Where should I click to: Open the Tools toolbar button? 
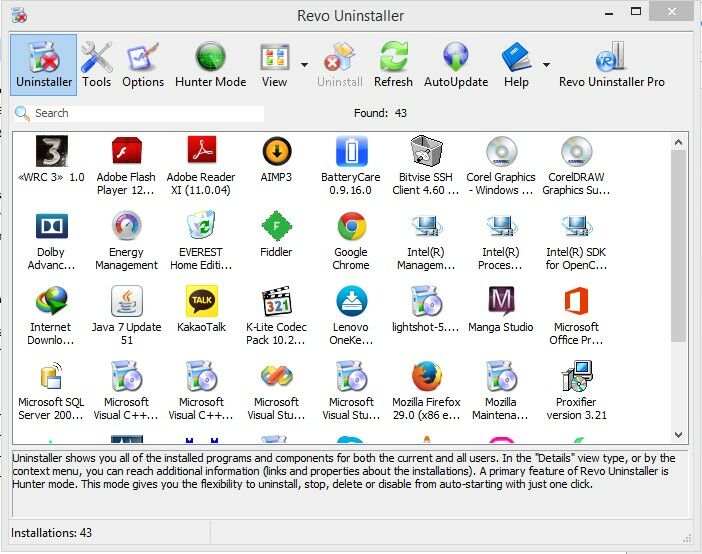(97, 64)
